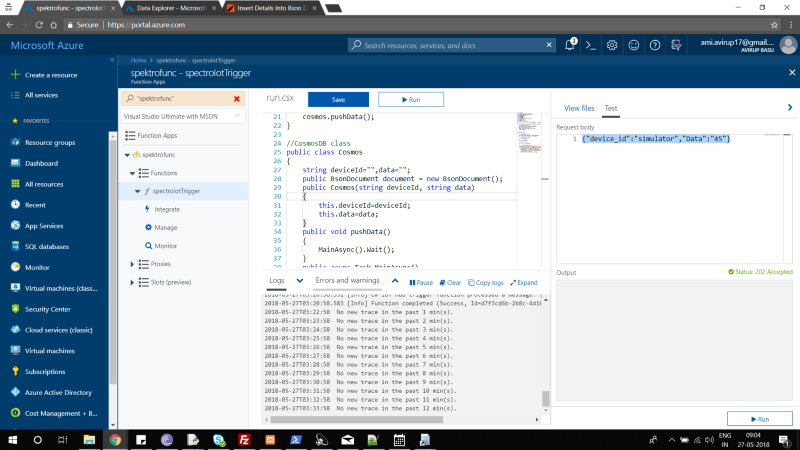Click the logs horizontal scrollbar

[357, 420]
